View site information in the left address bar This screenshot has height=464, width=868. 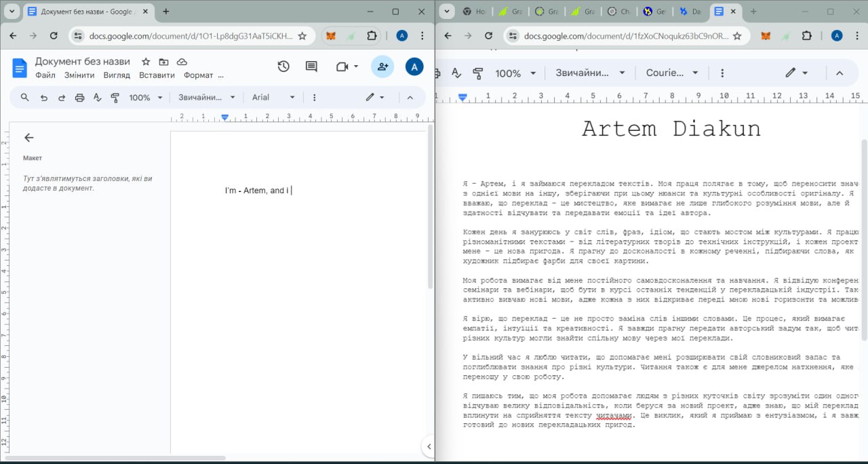[x=78, y=36]
